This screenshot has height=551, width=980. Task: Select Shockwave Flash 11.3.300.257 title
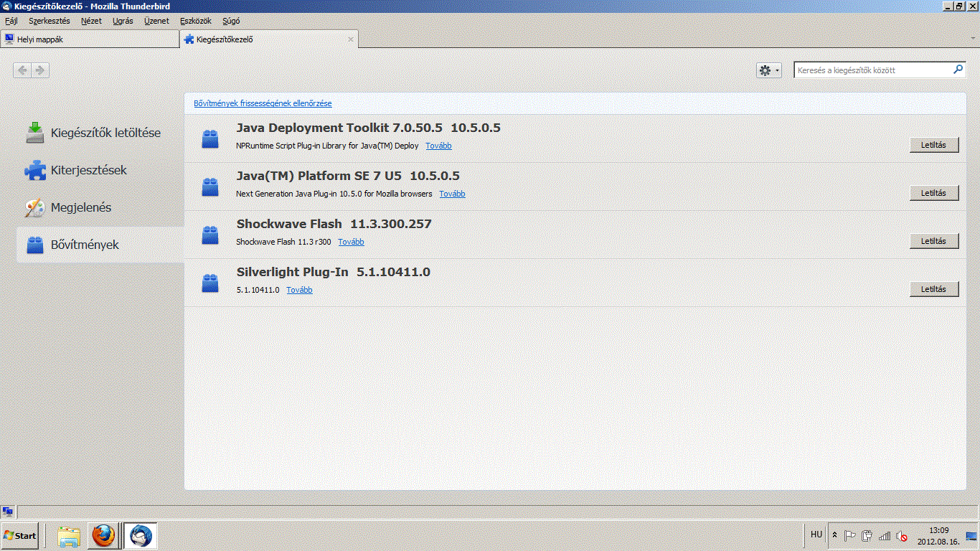click(x=334, y=224)
